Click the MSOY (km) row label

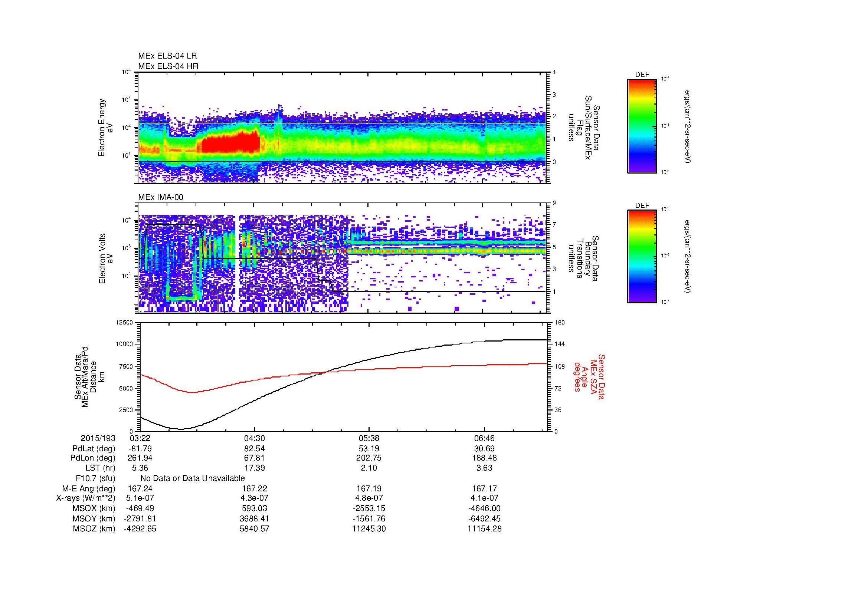94,519
